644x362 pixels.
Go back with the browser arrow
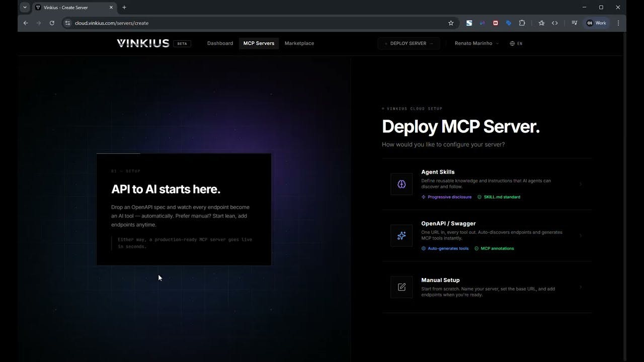click(26, 23)
